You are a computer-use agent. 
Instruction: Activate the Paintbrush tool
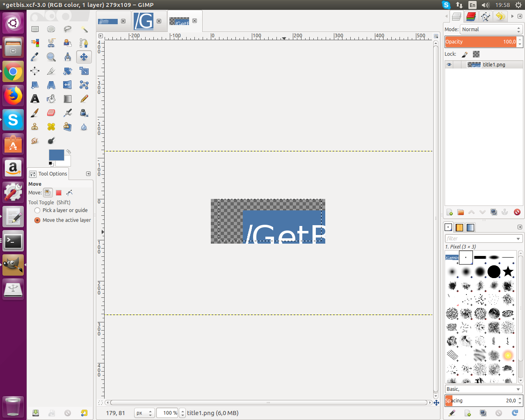tap(35, 113)
